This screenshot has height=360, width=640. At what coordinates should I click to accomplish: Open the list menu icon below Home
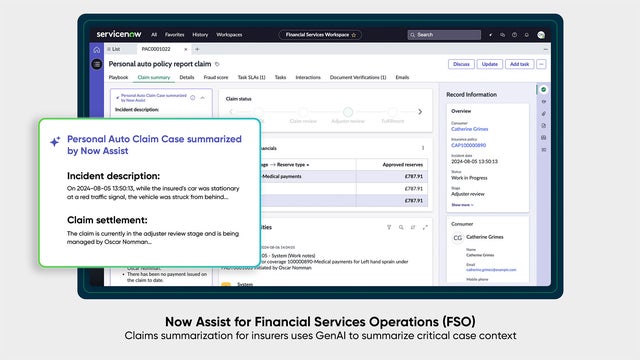tap(97, 64)
